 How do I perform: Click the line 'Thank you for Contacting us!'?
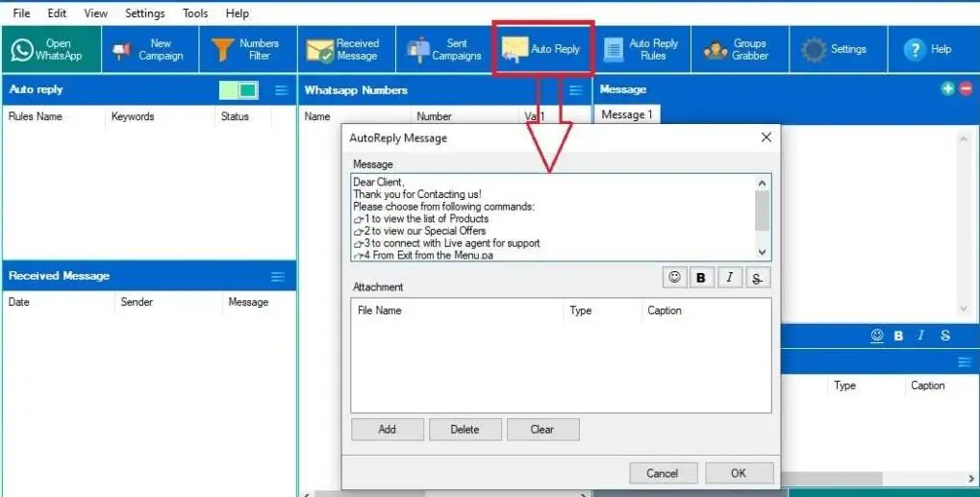(x=417, y=195)
